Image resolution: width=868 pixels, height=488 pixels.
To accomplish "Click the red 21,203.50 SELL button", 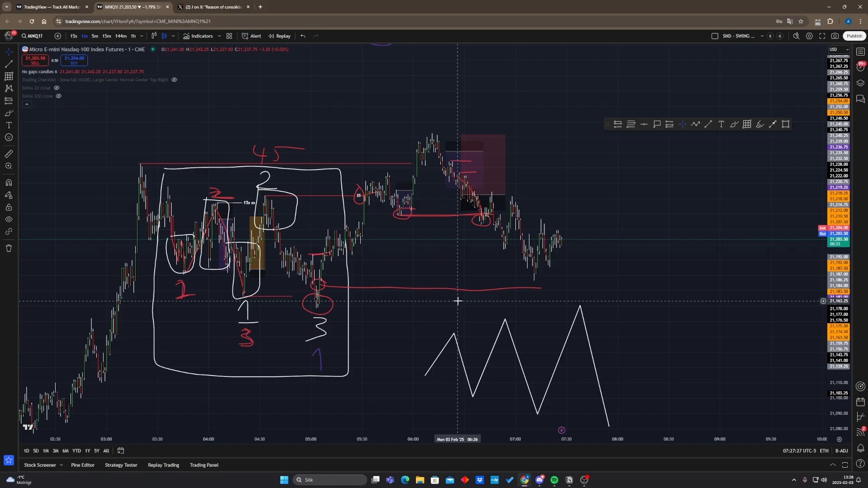I will tap(35, 60).
